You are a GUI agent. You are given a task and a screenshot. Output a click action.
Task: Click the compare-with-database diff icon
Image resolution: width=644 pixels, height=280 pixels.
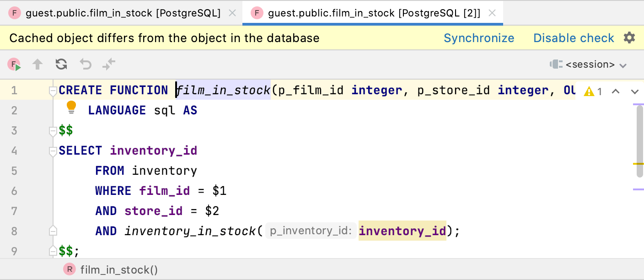[x=109, y=65]
